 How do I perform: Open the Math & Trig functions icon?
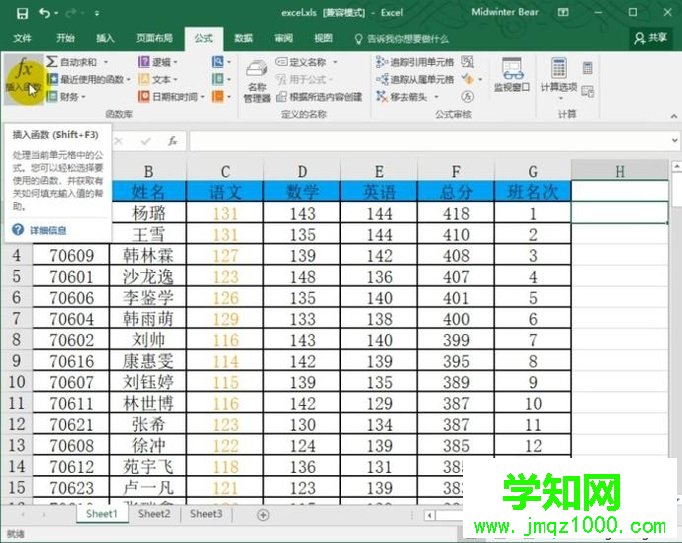(x=221, y=79)
